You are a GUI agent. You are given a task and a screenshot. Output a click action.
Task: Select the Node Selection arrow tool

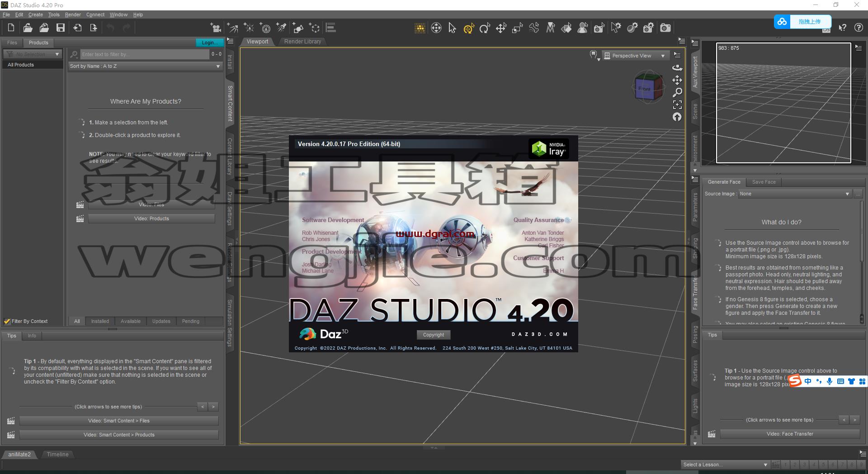point(452,28)
